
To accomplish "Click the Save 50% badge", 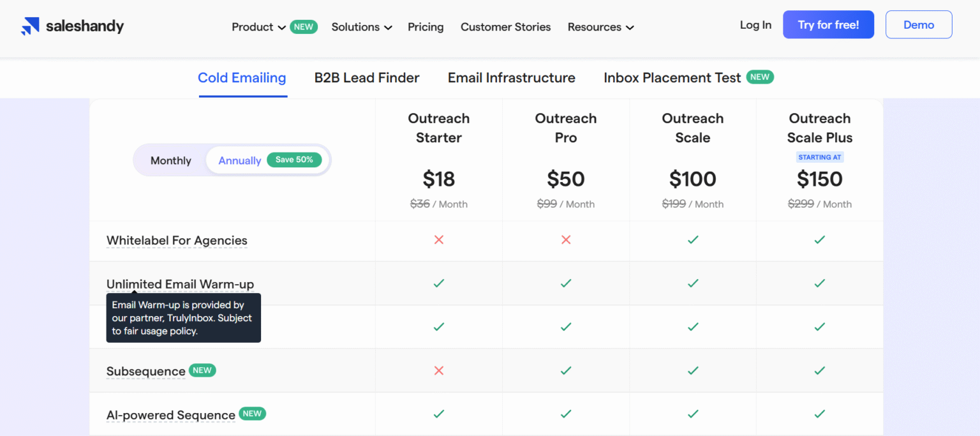I will [294, 160].
